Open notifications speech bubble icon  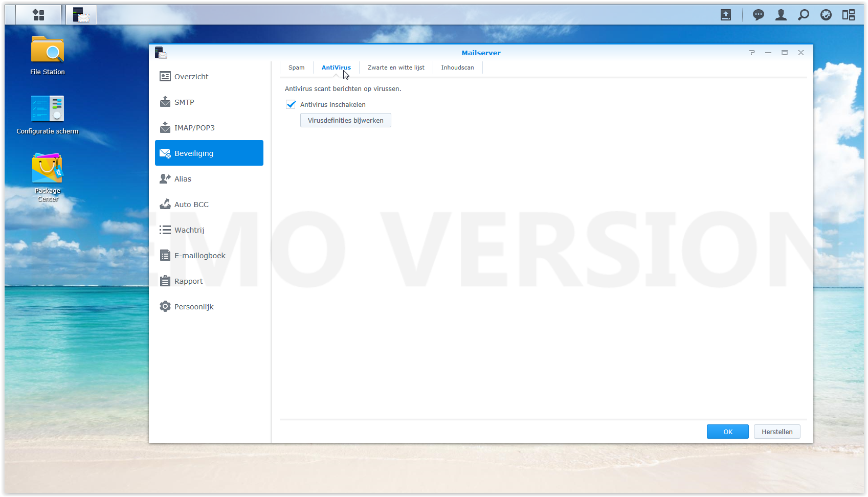click(759, 15)
